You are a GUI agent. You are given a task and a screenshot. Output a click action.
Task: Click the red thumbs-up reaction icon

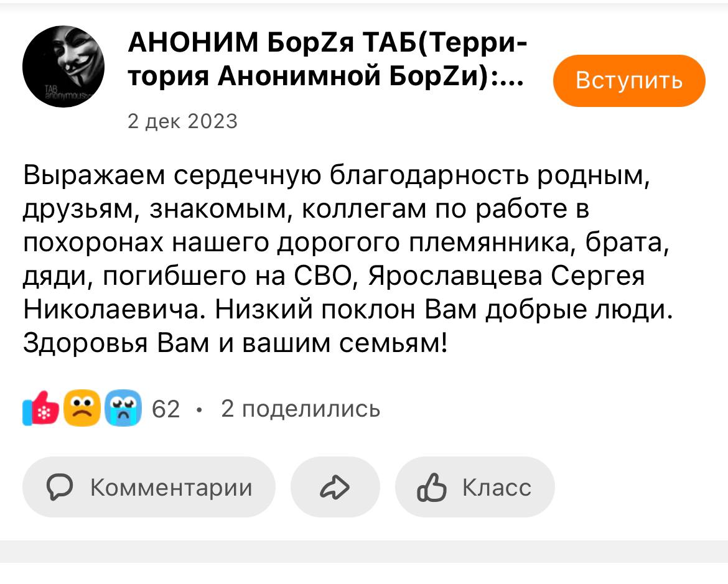tap(41, 409)
